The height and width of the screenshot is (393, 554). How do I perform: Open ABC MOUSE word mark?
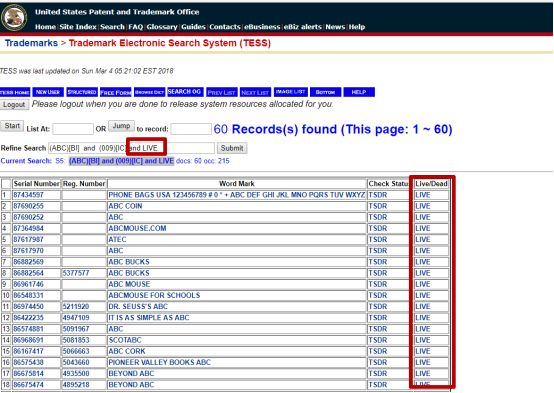(x=129, y=284)
